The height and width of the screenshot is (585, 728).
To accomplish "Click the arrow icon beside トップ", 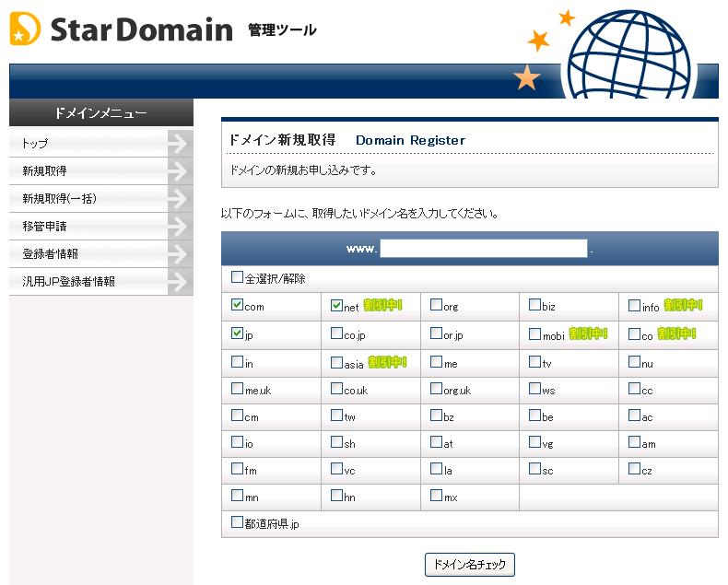I will coord(180,144).
